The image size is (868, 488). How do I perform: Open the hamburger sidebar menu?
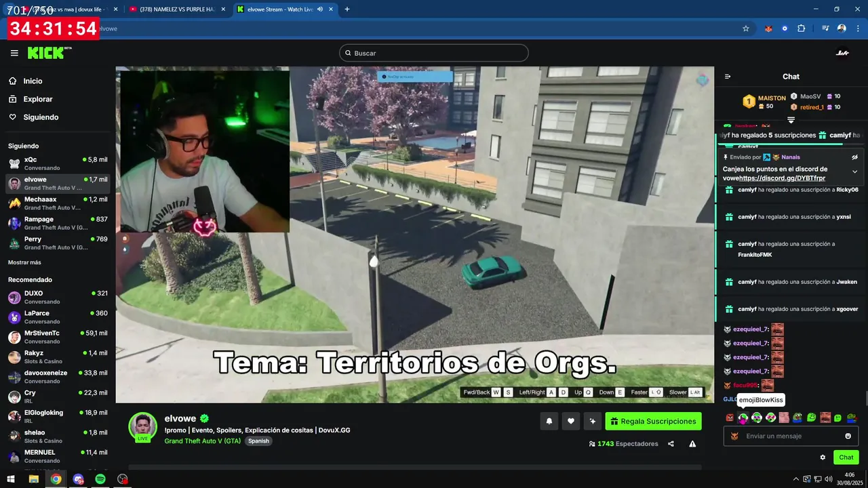pyautogui.click(x=14, y=53)
